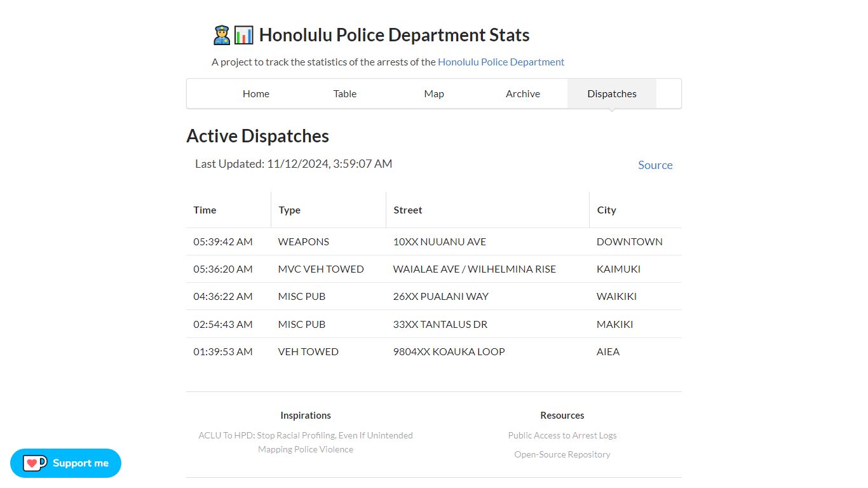Image resolution: width=868 pixels, height=488 pixels.
Task: Click the Honolulu Police Department Stats title
Action: coord(394,35)
